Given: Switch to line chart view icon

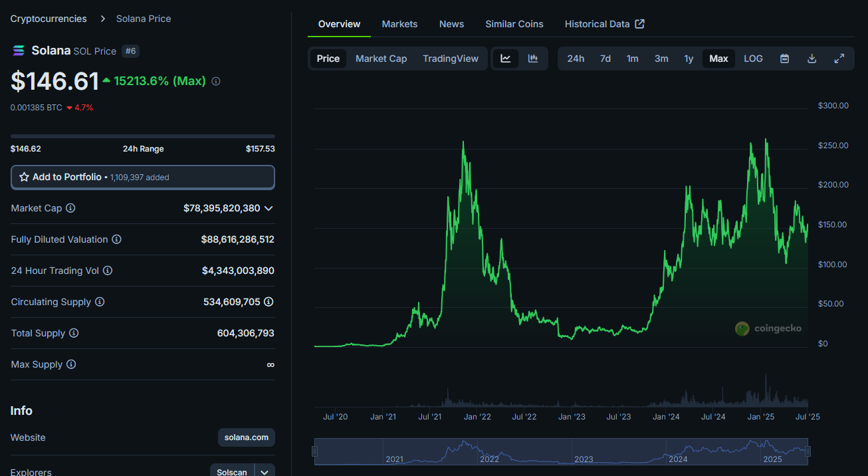Looking at the screenshot, I should pyautogui.click(x=506, y=59).
